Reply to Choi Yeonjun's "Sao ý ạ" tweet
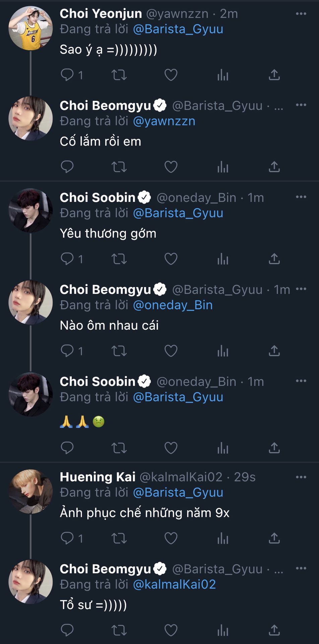The image size is (319, 644). (x=67, y=74)
